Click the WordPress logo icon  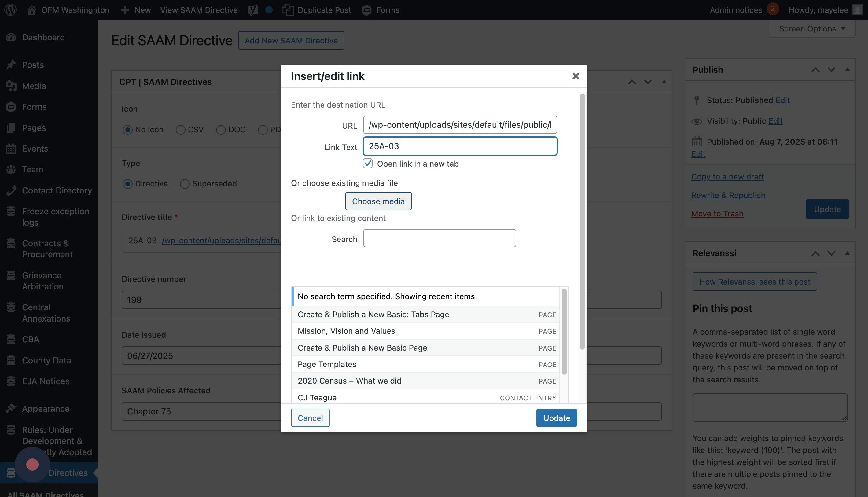(x=10, y=9)
